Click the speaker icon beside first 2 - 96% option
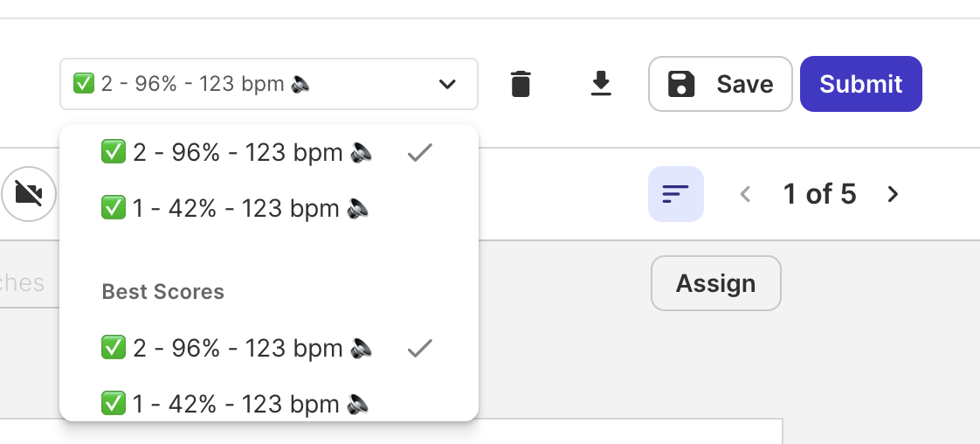The width and height of the screenshot is (980, 444). tap(362, 153)
